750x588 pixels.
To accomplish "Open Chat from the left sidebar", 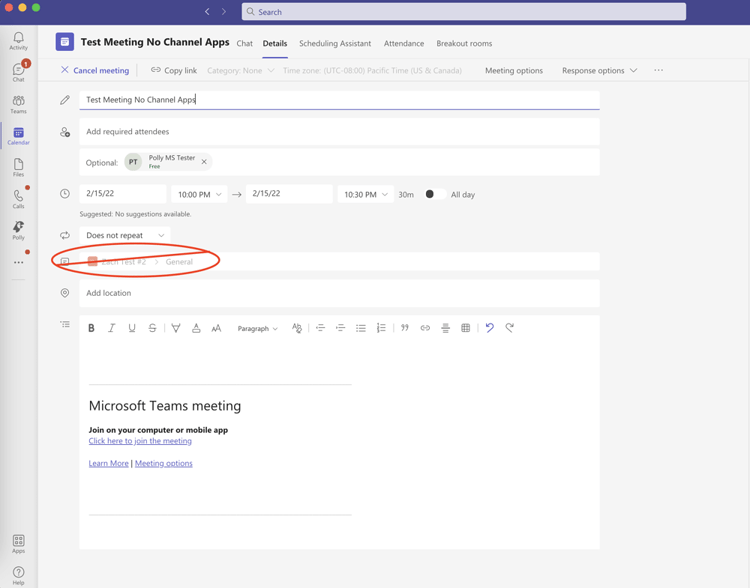I will tap(18, 72).
